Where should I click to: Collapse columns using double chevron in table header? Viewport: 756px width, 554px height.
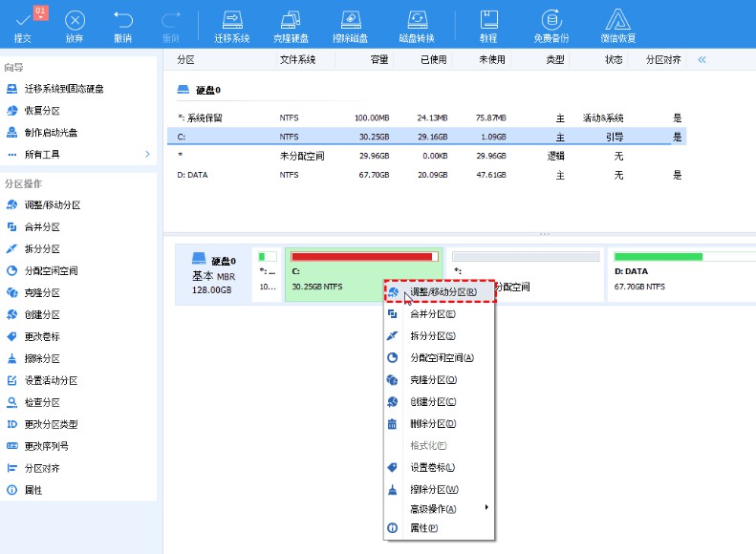[x=702, y=59]
